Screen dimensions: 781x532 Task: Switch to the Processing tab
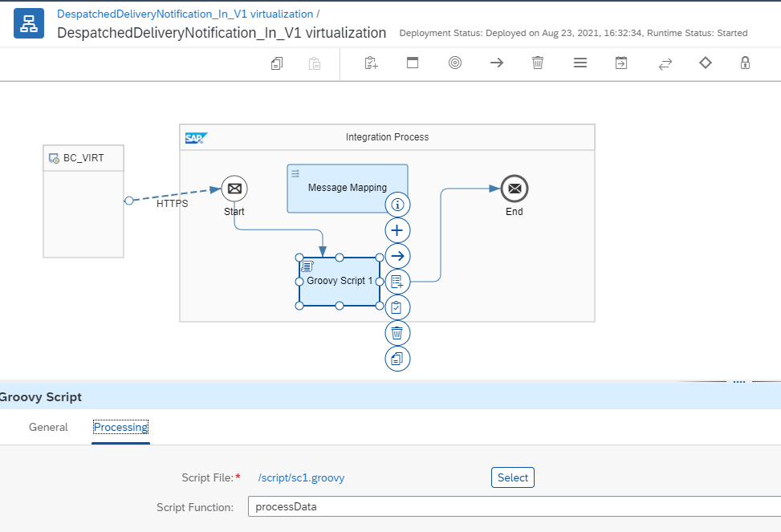coord(120,427)
